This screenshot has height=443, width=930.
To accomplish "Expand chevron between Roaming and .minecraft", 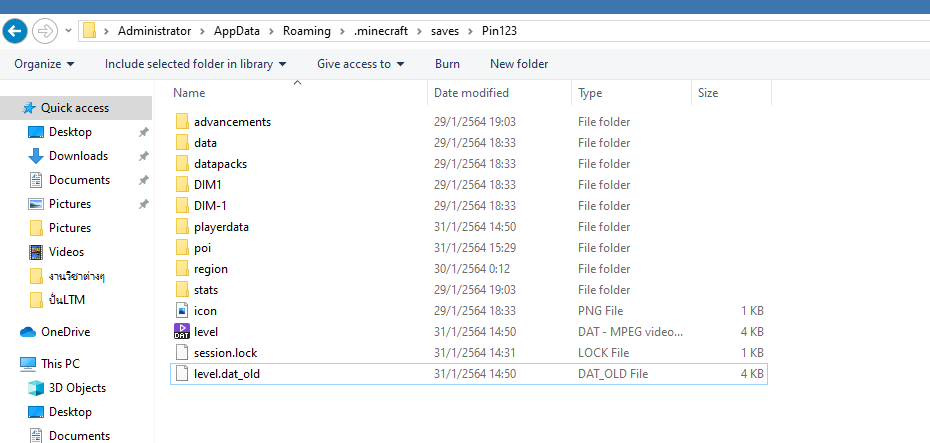I will [x=343, y=31].
